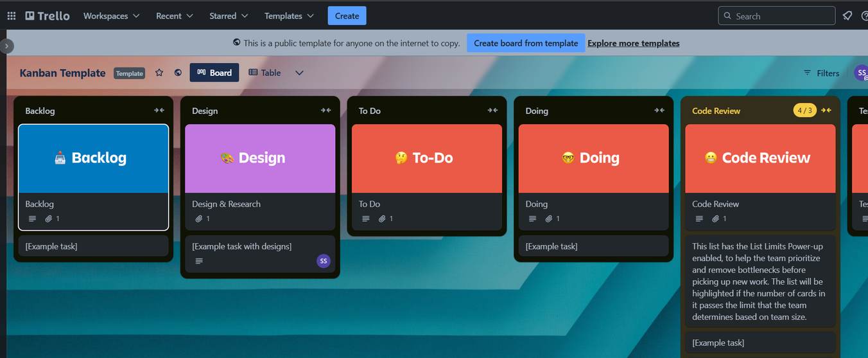Open the [Example task] card in Code Review

click(760, 343)
